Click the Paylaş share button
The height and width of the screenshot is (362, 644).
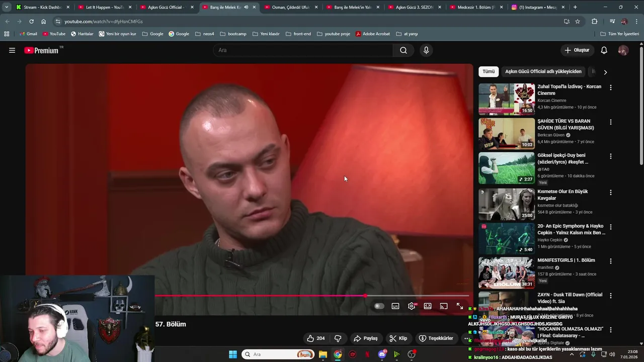click(x=366, y=338)
